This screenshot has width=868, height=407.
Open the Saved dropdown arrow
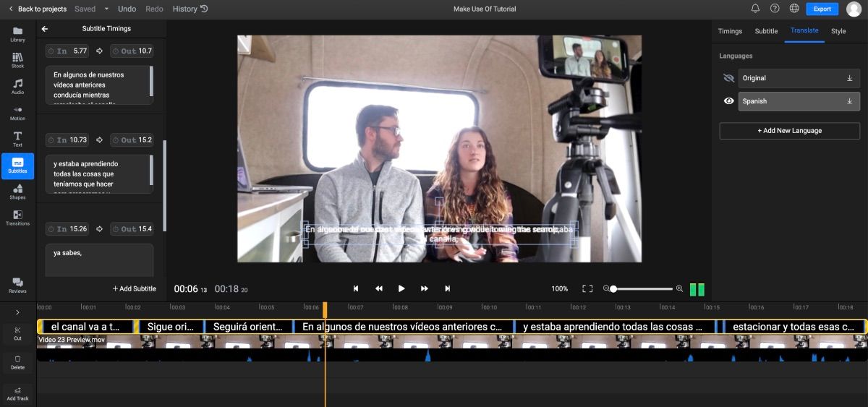click(106, 9)
